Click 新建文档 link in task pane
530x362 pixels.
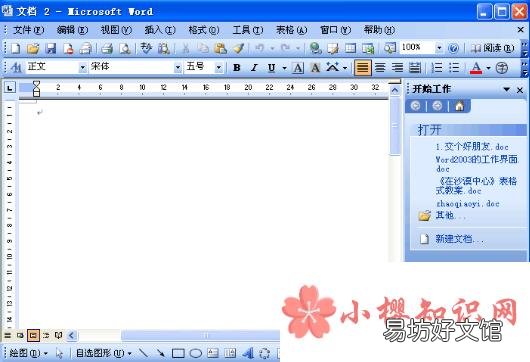pos(459,239)
